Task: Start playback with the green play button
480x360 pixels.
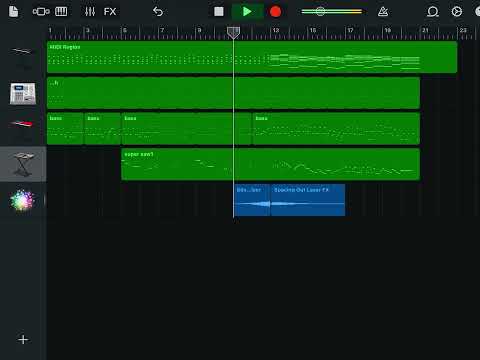Action: pos(247,12)
